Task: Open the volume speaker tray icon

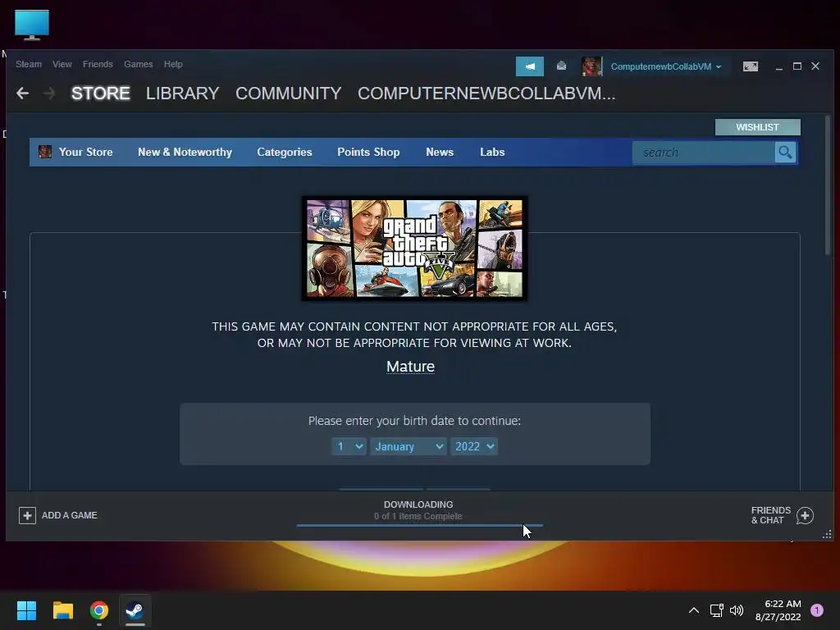Action: 737,610
